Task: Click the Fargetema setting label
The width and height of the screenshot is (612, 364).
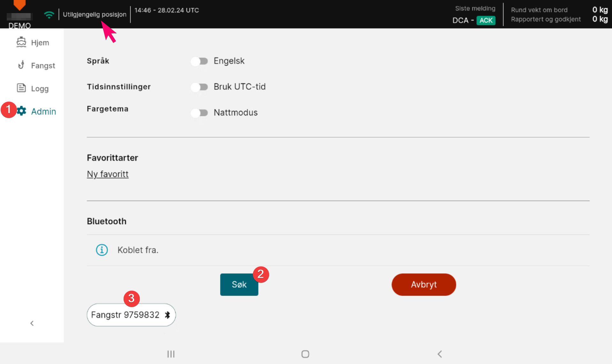Action: 108,109
